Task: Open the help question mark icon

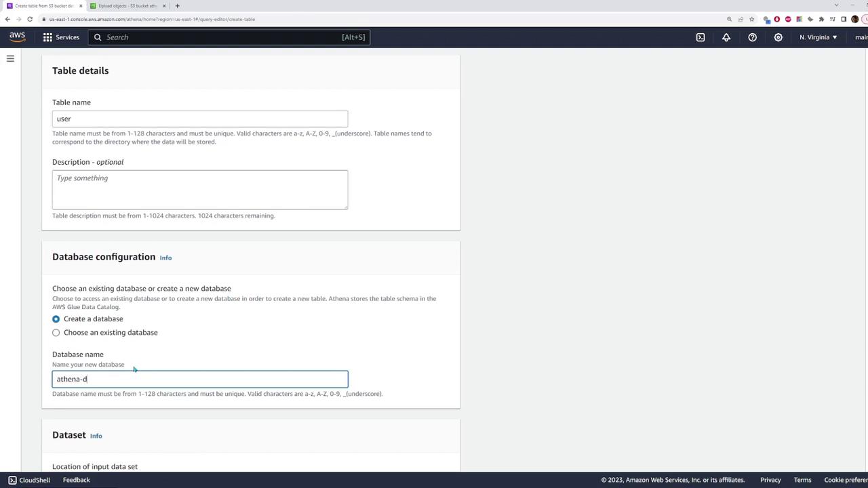Action: [752, 37]
